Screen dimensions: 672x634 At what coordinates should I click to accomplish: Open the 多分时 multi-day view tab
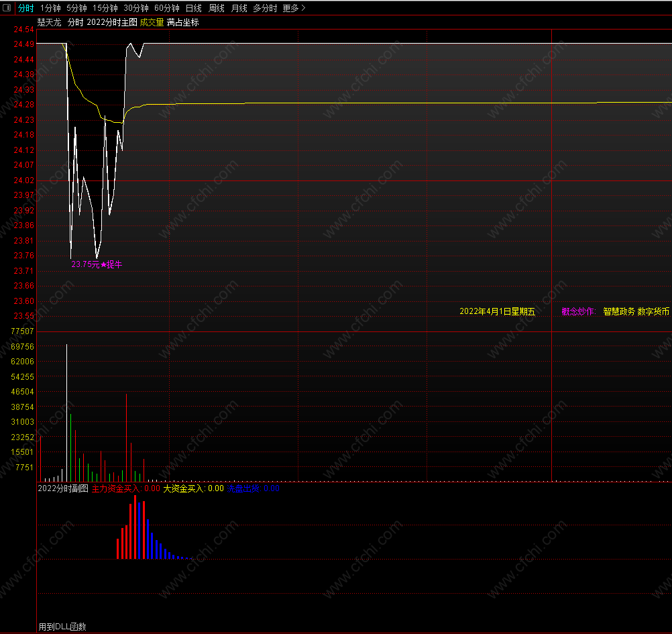(265, 8)
